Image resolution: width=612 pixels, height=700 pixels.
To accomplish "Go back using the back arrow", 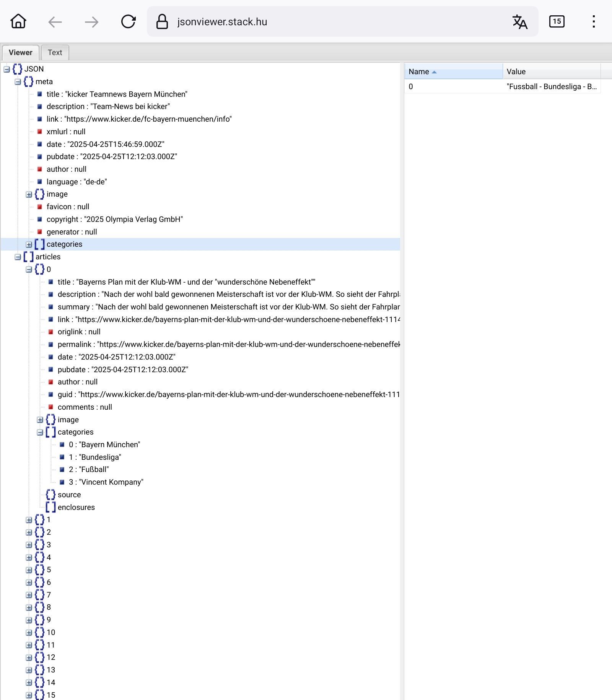I will (55, 22).
